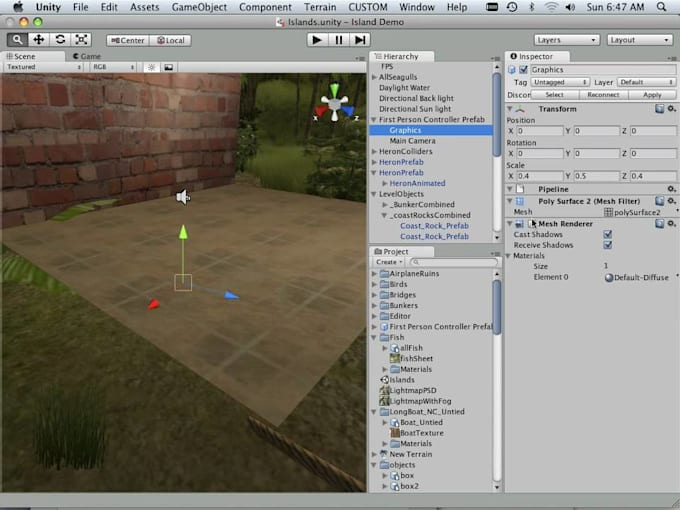The image size is (680, 510).
Task: Open the Layout dropdown
Action: [x=640, y=40]
